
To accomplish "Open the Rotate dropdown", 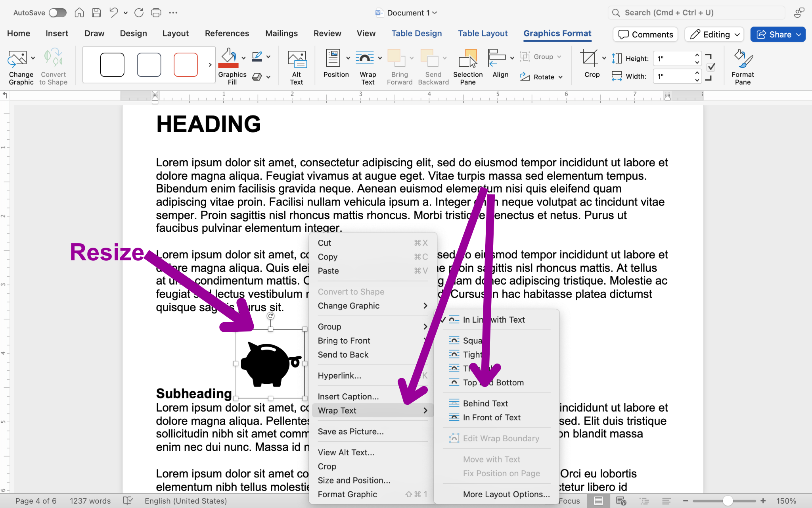I will [x=561, y=77].
